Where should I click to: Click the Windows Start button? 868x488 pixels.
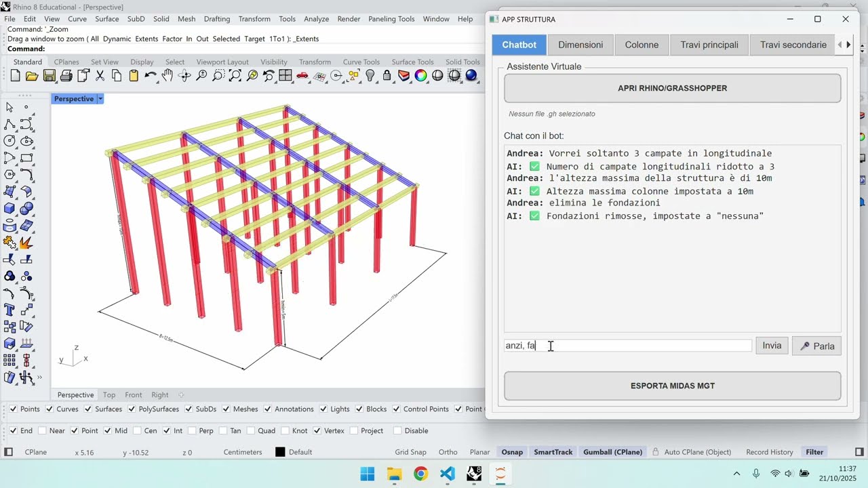click(x=368, y=473)
